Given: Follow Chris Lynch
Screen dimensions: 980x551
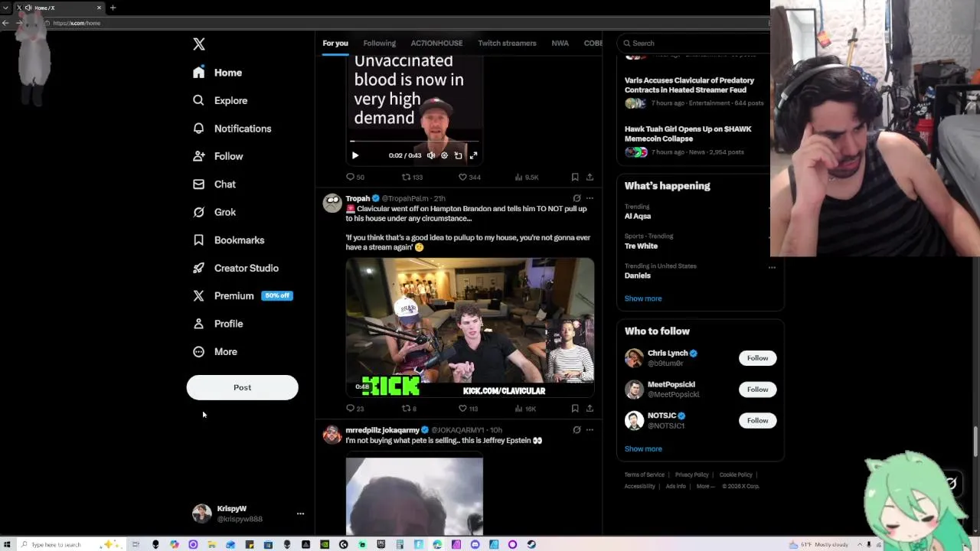Looking at the screenshot, I should (757, 358).
